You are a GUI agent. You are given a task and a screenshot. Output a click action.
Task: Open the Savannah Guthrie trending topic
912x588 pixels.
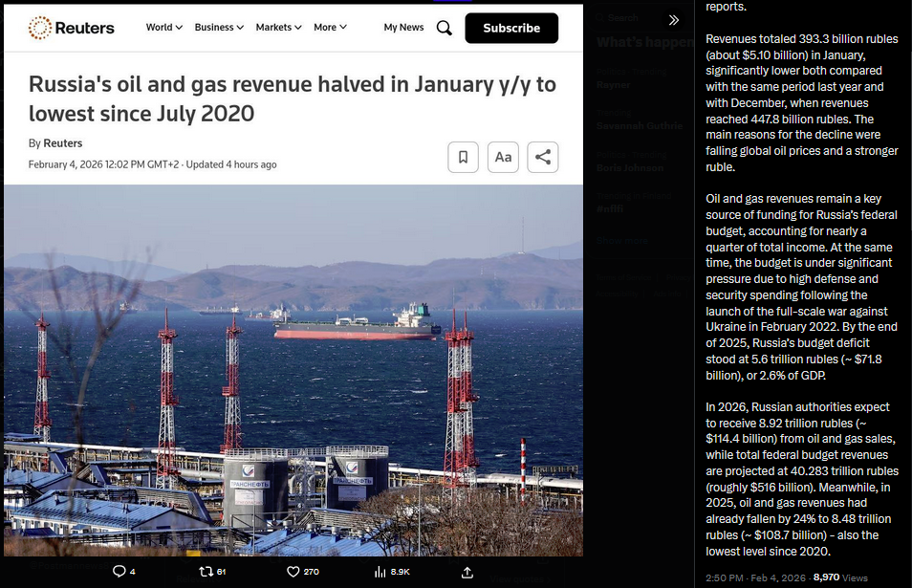point(640,125)
